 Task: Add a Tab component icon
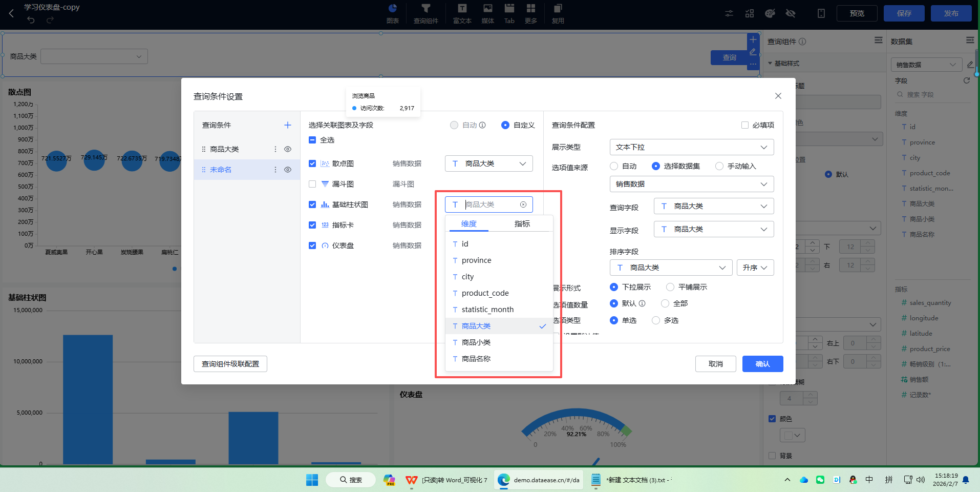coord(508,13)
